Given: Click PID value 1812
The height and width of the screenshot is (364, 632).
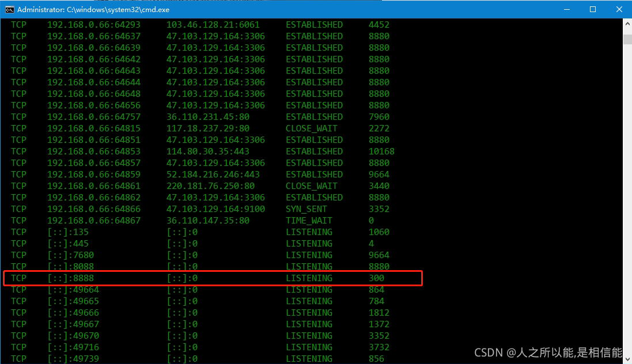Looking at the screenshot, I should click(x=379, y=313).
